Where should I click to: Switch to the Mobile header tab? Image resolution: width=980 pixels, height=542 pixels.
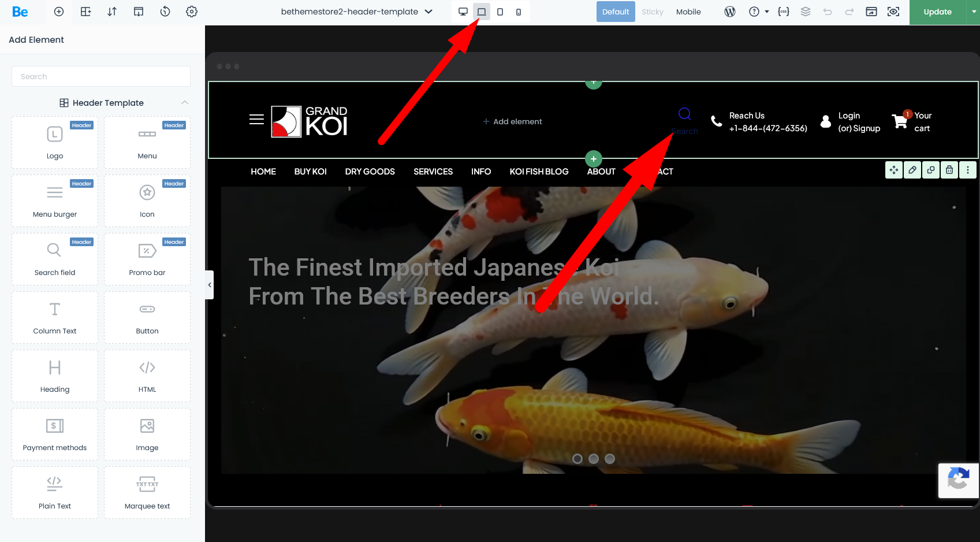(x=688, y=12)
